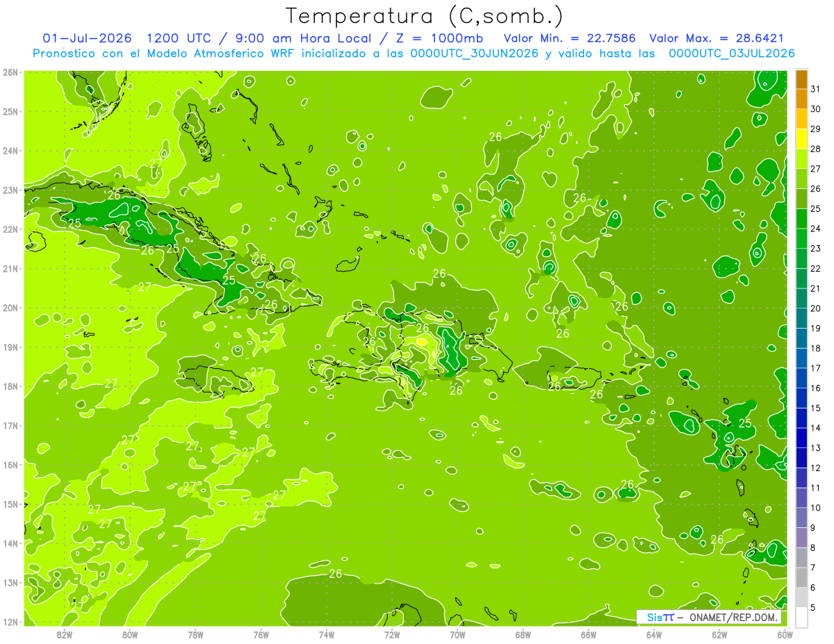The image size is (834, 644).
Task: Click the color scale label "18"
Action: pos(816,348)
